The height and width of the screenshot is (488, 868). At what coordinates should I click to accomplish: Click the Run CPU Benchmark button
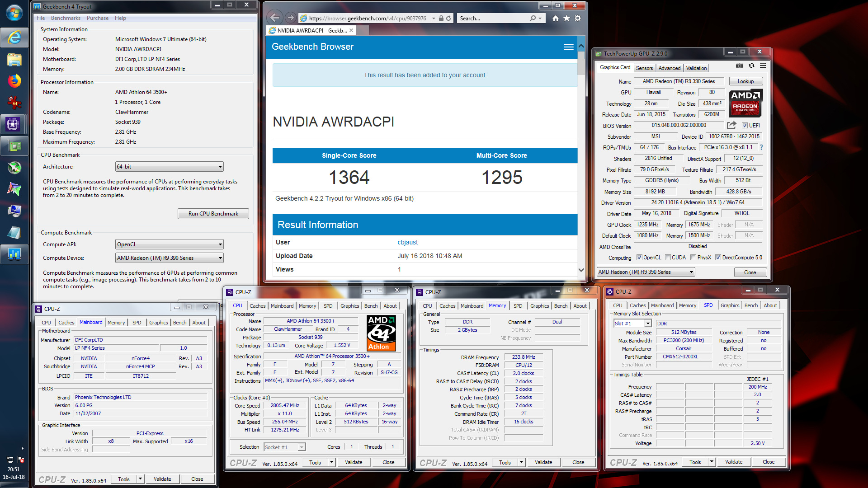coord(213,214)
